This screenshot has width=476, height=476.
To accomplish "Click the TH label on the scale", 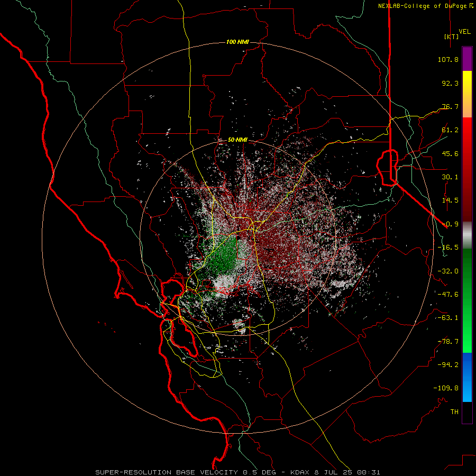I will coord(454,412).
